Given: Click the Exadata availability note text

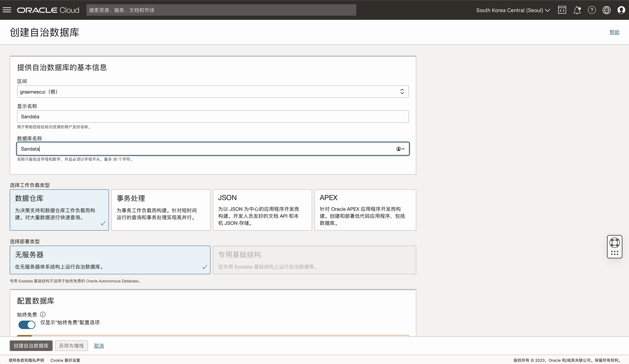Looking at the screenshot, I should (76, 281).
